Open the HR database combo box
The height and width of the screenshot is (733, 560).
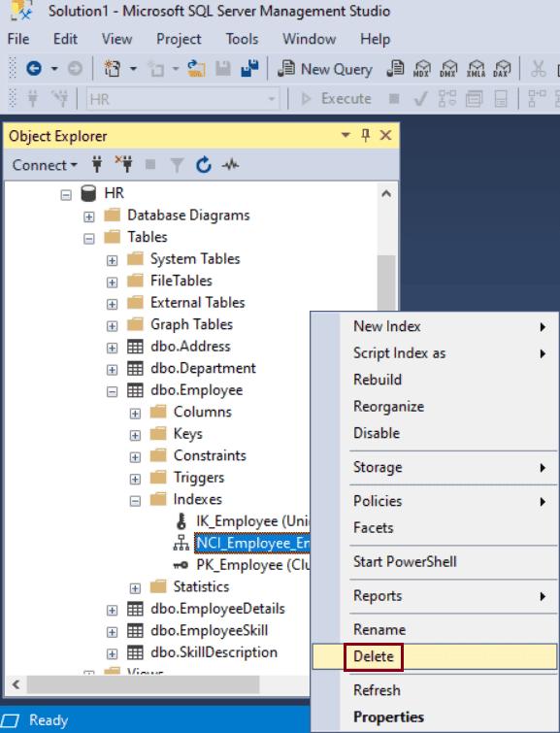tap(182, 99)
